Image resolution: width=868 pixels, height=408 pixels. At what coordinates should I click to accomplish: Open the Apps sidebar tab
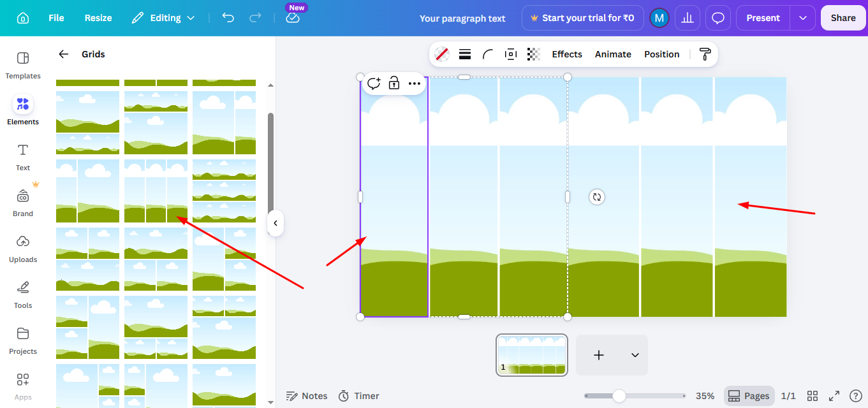[x=23, y=386]
